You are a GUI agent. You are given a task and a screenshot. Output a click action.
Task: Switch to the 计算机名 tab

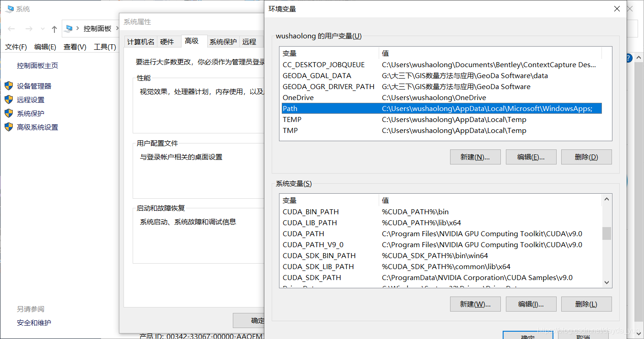point(141,42)
